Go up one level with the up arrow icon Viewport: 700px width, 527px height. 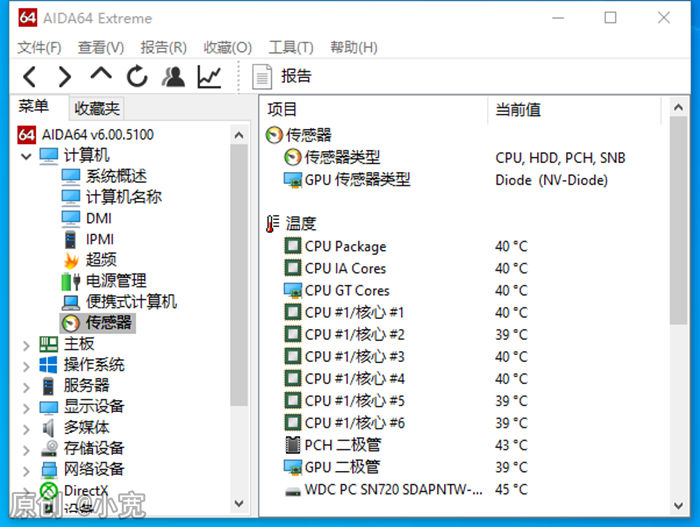(101, 74)
